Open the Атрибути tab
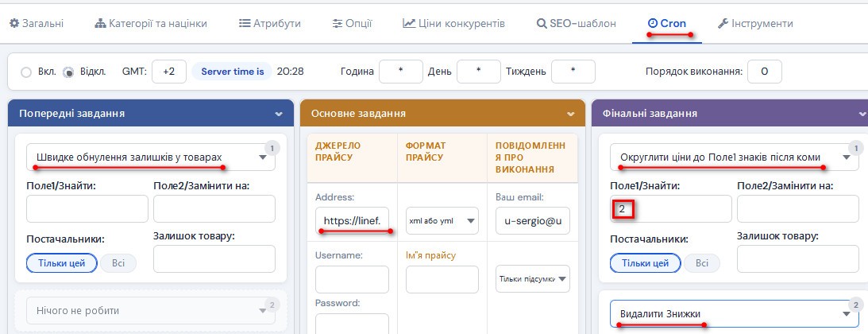Screen dimensions: 868x334 (x=269, y=24)
